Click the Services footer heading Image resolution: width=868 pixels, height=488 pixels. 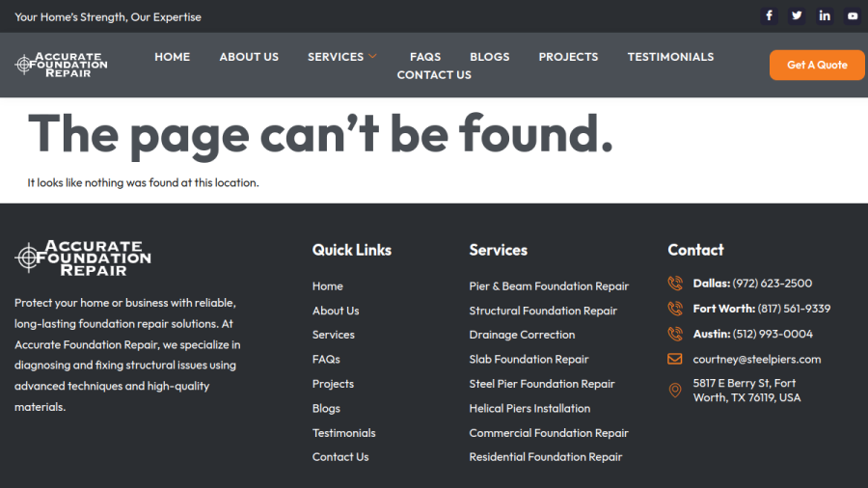[499, 250]
